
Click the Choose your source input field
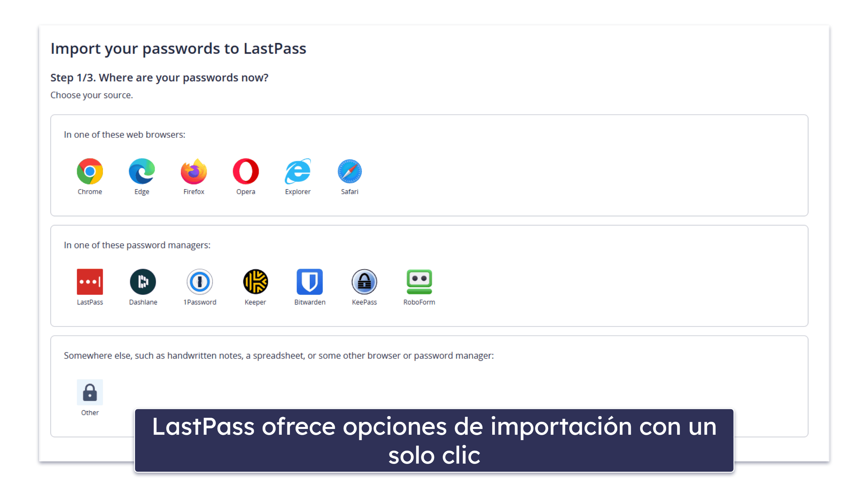point(92,95)
